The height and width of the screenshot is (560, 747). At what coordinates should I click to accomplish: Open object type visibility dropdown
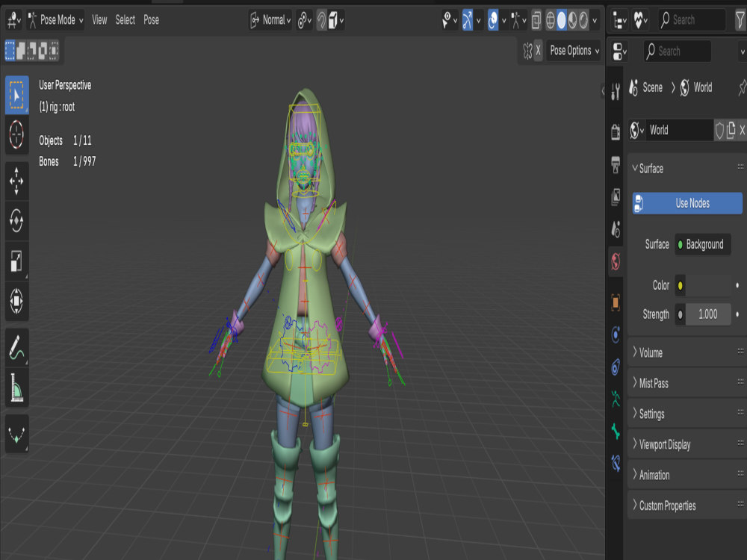[449, 20]
